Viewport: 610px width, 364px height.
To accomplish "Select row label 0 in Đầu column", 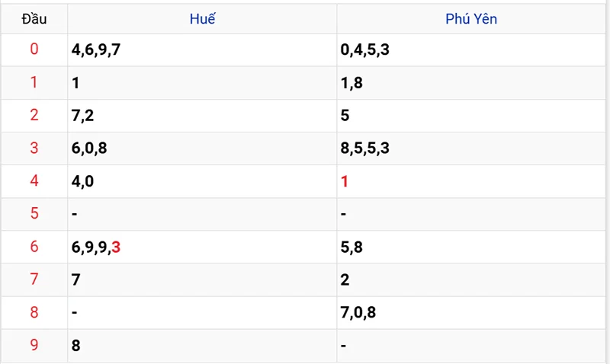I will pyautogui.click(x=34, y=50).
